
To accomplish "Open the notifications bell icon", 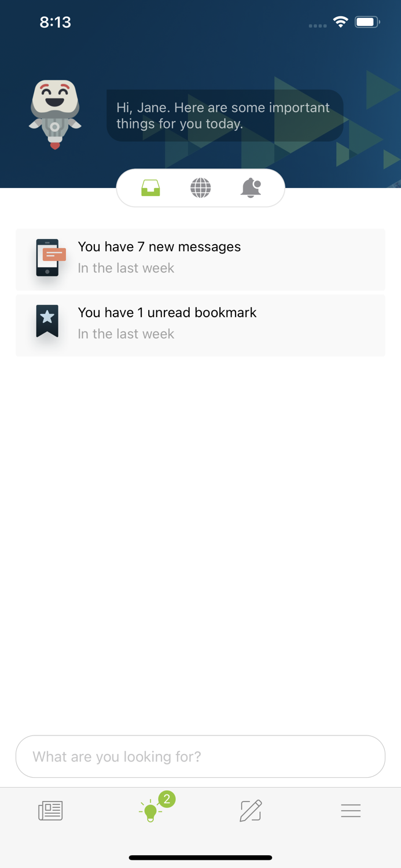I will pos(251,188).
